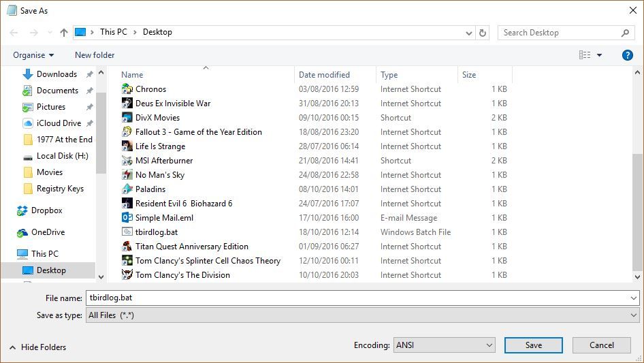Click This PC in the address breadcrumb

[114, 31]
